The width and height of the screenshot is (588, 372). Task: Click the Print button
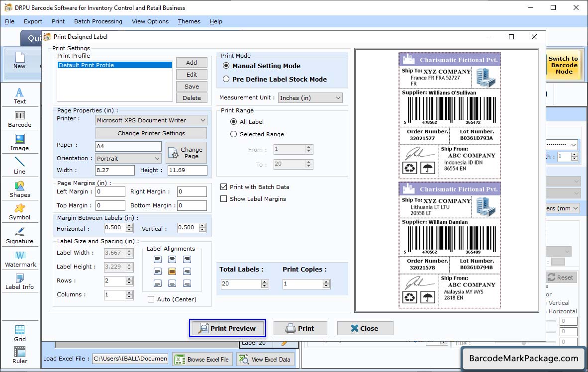click(300, 329)
